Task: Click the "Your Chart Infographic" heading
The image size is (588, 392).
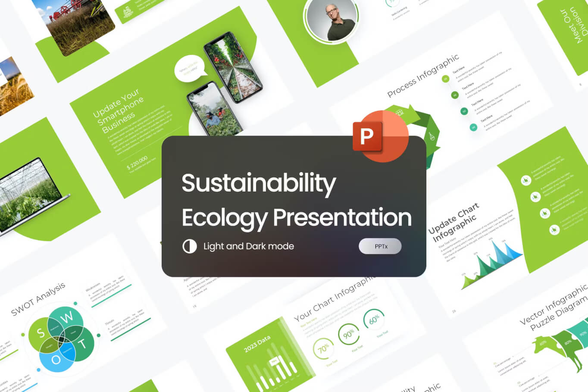Action: coord(335,298)
